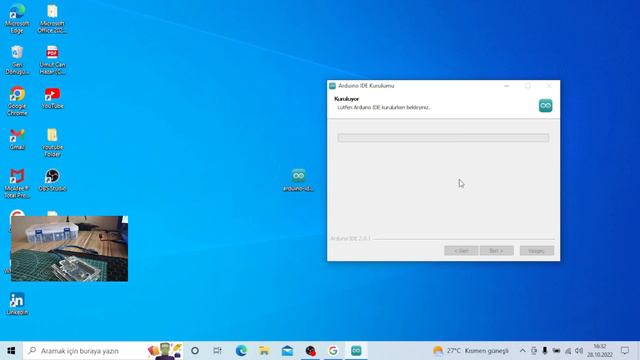The width and height of the screenshot is (640, 360).
Task: Click the disabled Geri back button
Action: coord(461,251)
